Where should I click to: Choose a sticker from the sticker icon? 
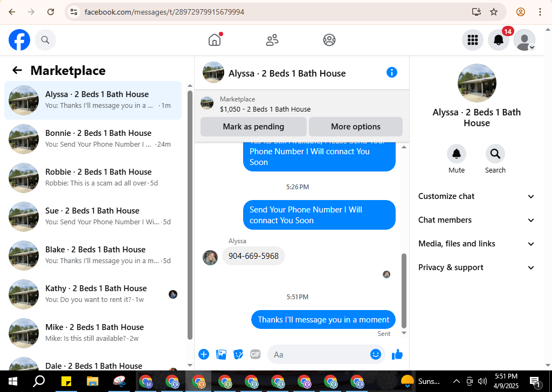[x=238, y=354]
